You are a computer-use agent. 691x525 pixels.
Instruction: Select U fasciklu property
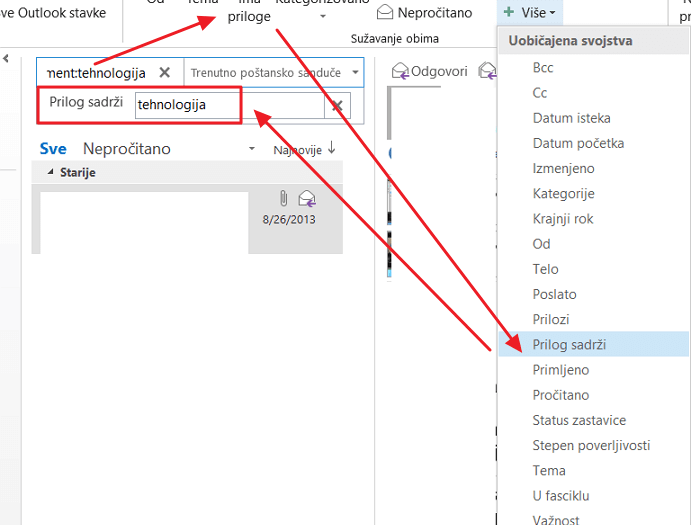pos(561,495)
